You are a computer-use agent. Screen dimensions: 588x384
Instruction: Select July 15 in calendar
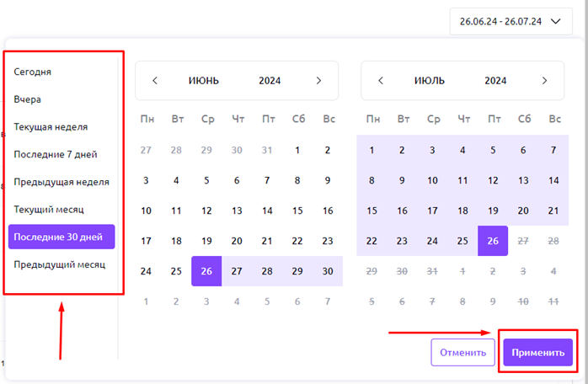tap(372, 211)
